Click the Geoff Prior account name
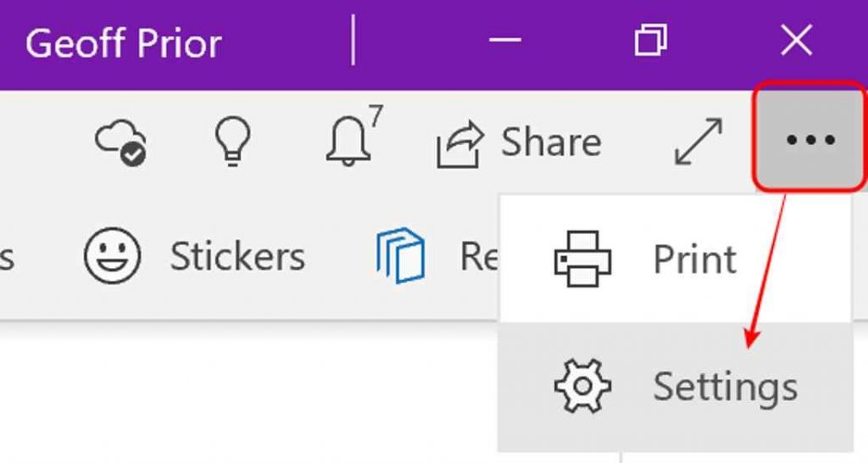868x463 pixels. point(124,43)
